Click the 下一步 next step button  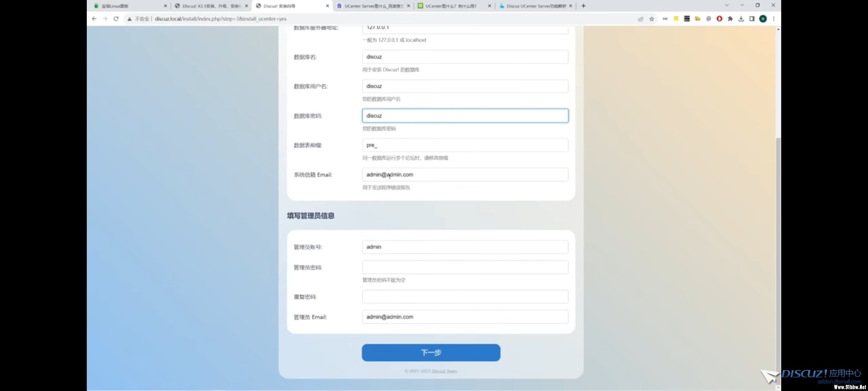coord(431,353)
